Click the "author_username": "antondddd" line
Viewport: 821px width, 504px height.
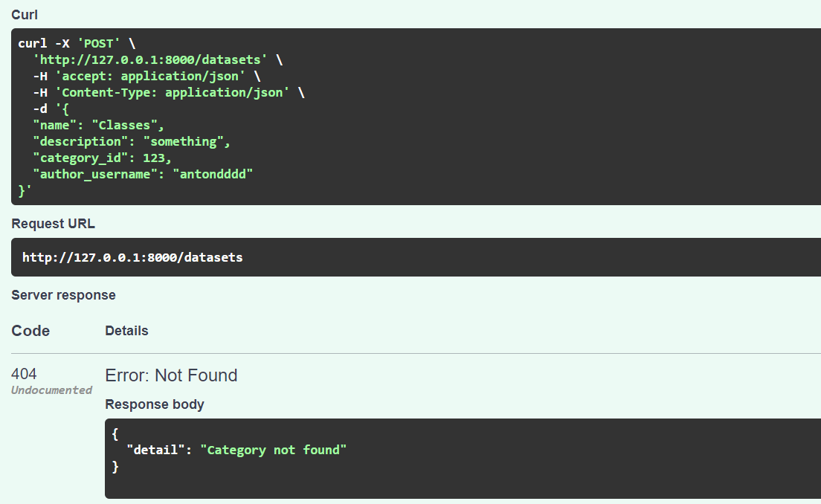pyautogui.click(x=143, y=174)
